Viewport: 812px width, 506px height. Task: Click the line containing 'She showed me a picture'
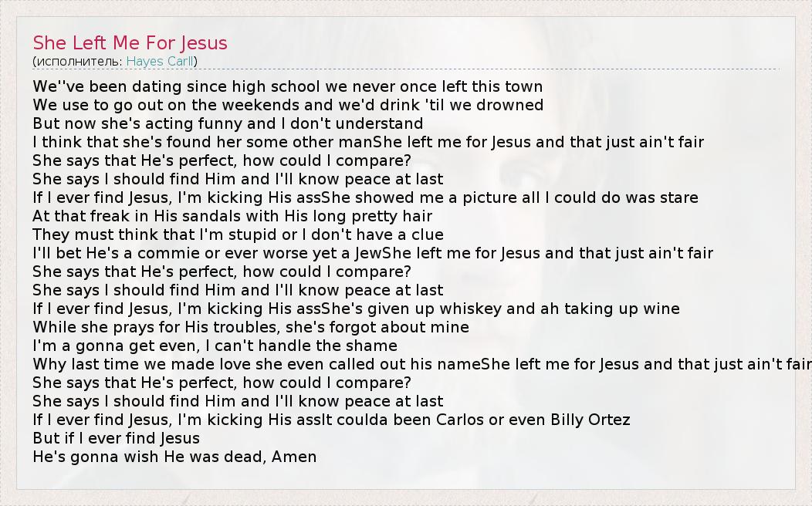click(509, 197)
